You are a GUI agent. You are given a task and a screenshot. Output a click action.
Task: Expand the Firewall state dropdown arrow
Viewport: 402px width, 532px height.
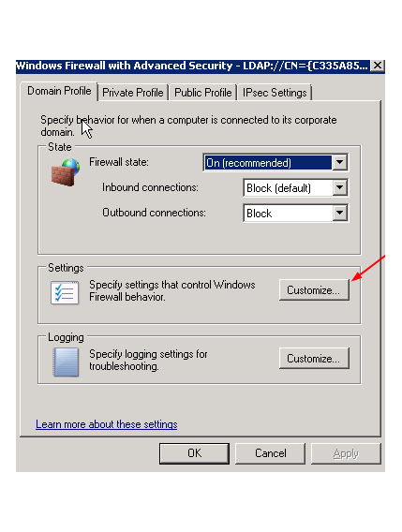tap(339, 163)
